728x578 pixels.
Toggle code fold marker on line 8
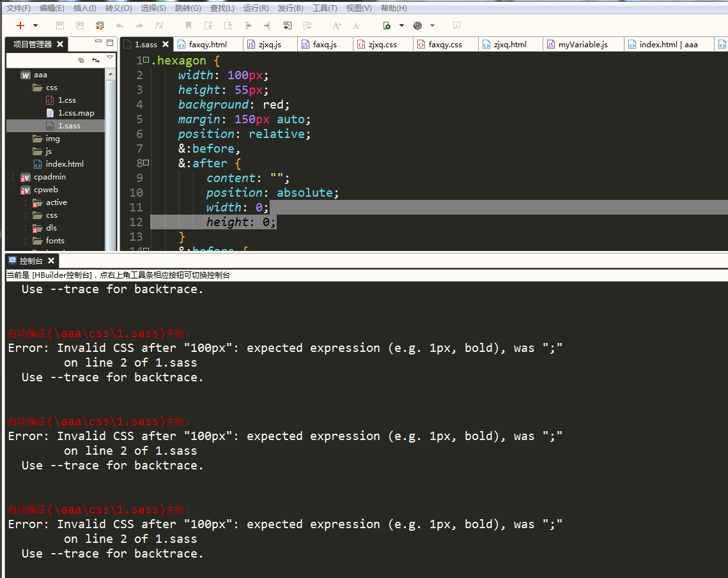(146, 163)
